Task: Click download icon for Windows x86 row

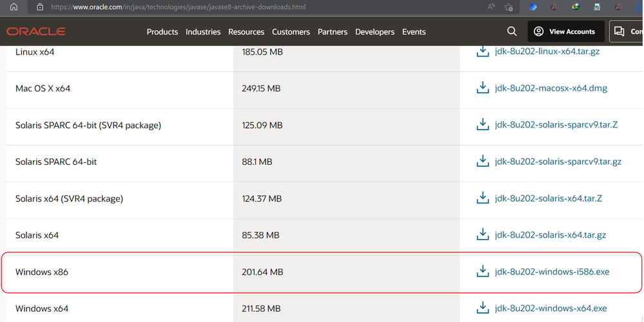Action: [483, 271]
